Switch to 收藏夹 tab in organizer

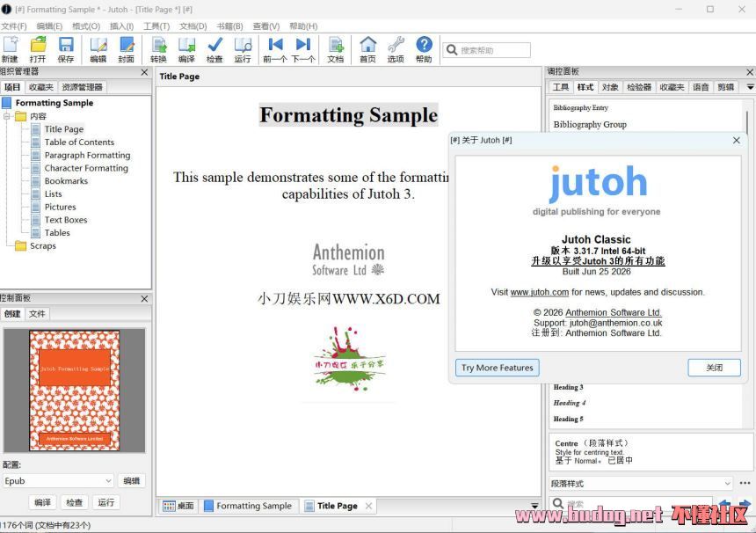pos(41,87)
